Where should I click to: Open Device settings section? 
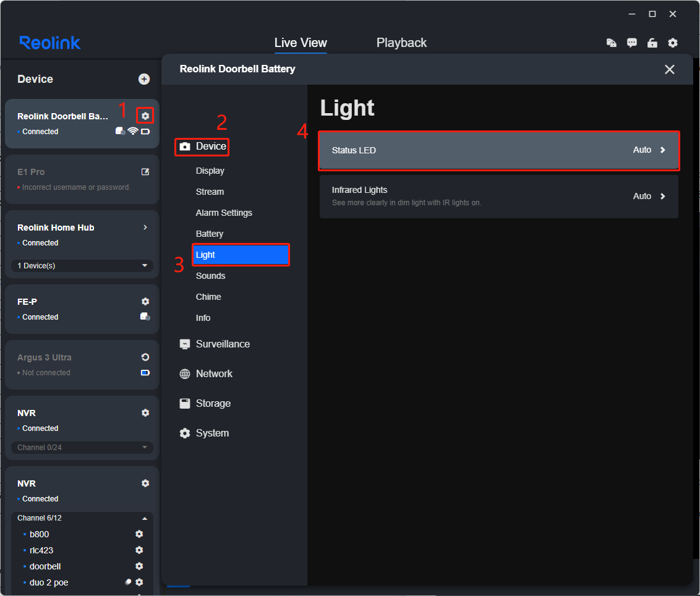tap(202, 147)
